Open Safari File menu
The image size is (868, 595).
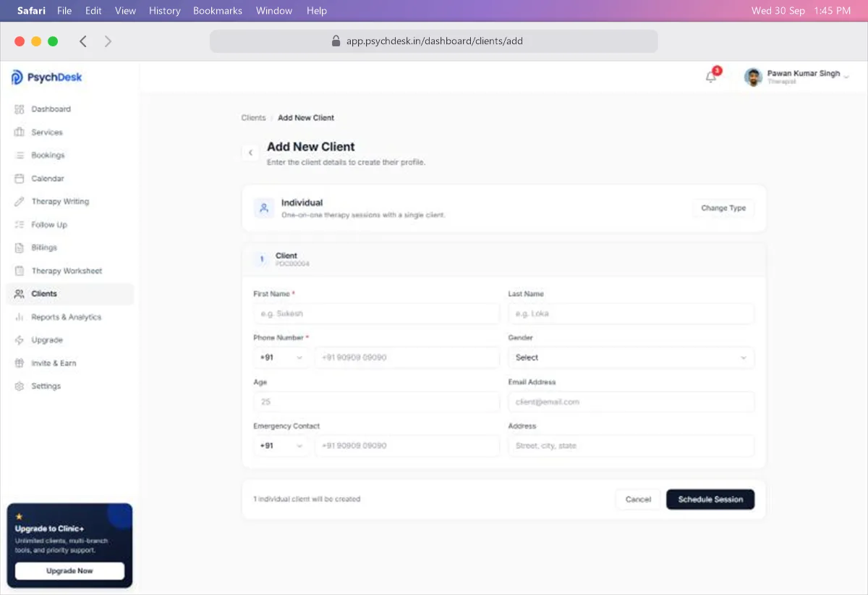(64, 11)
